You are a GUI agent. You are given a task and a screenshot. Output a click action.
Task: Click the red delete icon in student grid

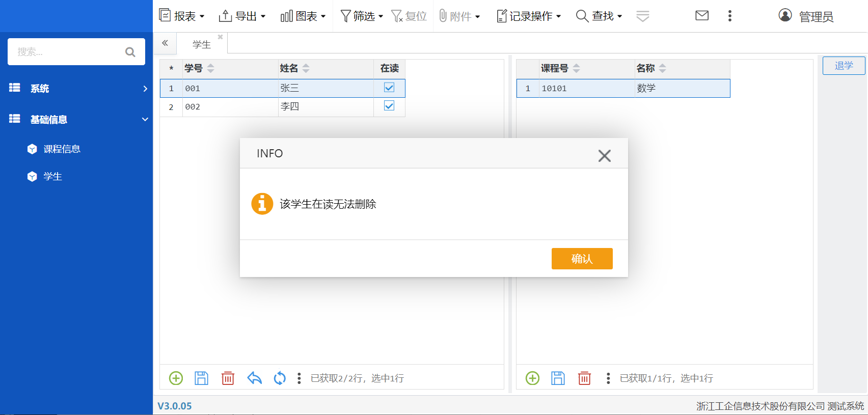(228, 378)
